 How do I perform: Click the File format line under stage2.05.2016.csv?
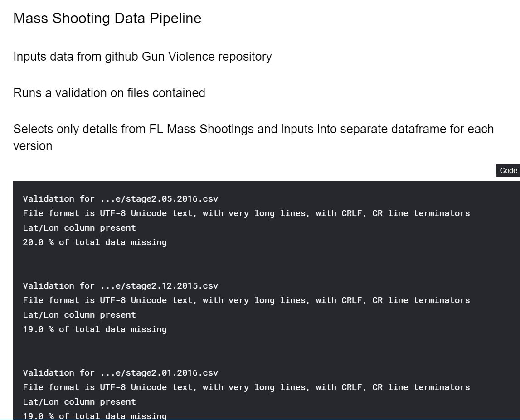pos(246,213)
